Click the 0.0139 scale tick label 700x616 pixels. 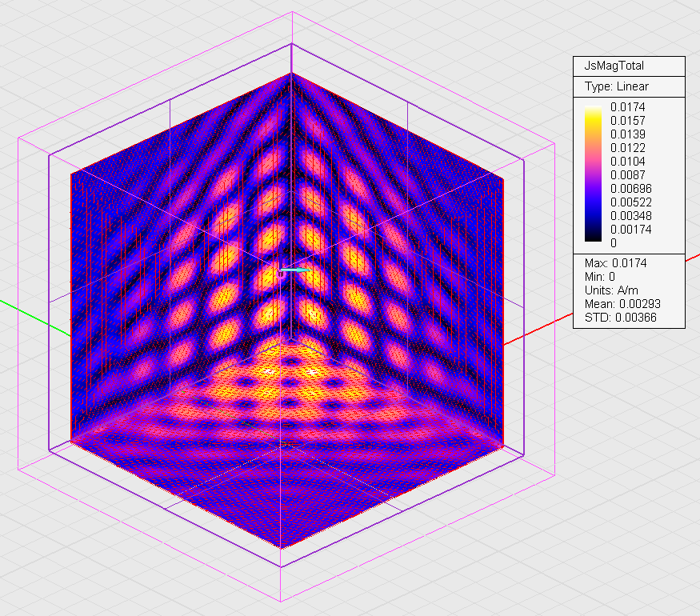tap(628, 134)
